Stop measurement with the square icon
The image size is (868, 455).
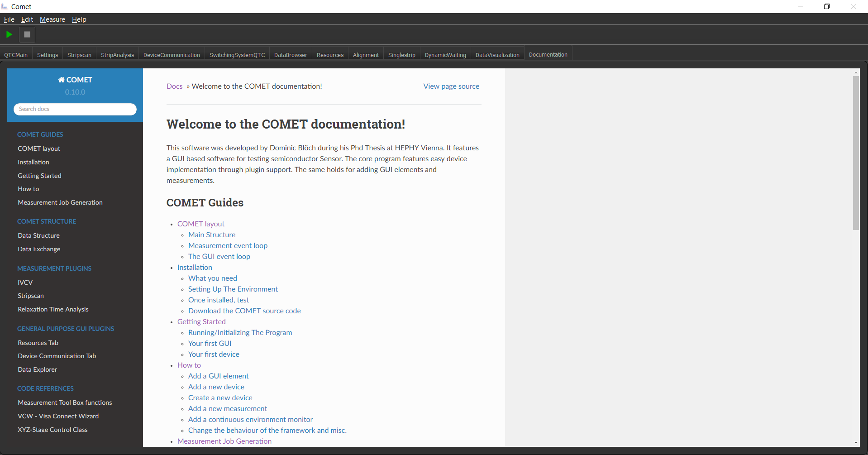tap(27, 34)
